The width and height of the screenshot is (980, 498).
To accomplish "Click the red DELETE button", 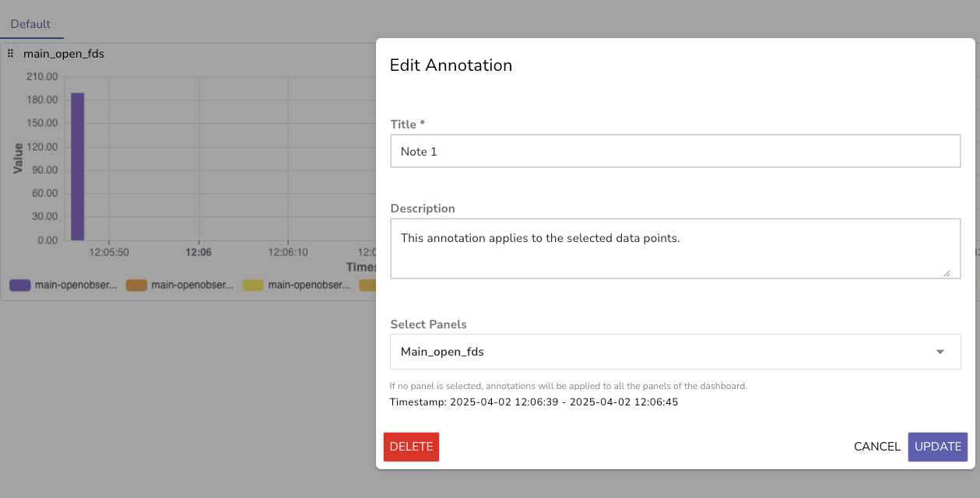I will pos(411,447).
